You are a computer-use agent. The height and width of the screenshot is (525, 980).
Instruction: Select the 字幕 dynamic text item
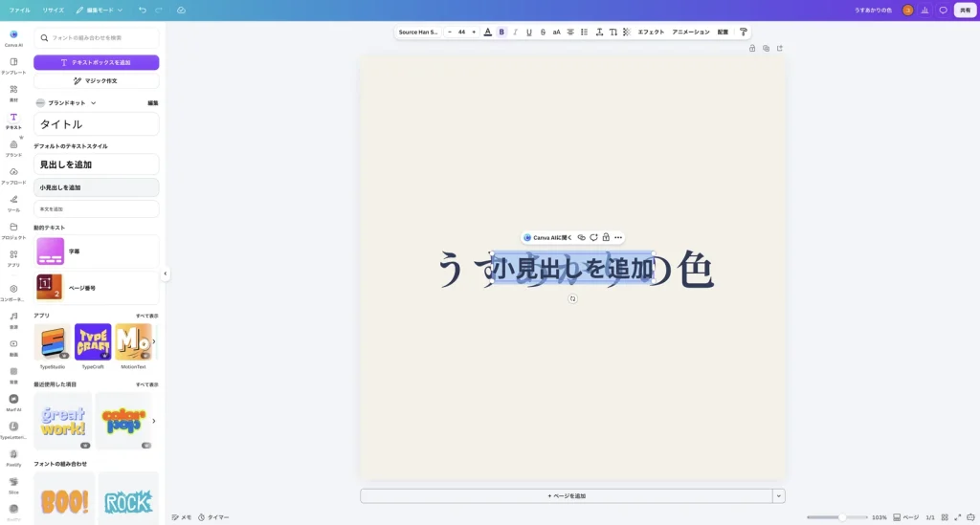coord(97,251)
